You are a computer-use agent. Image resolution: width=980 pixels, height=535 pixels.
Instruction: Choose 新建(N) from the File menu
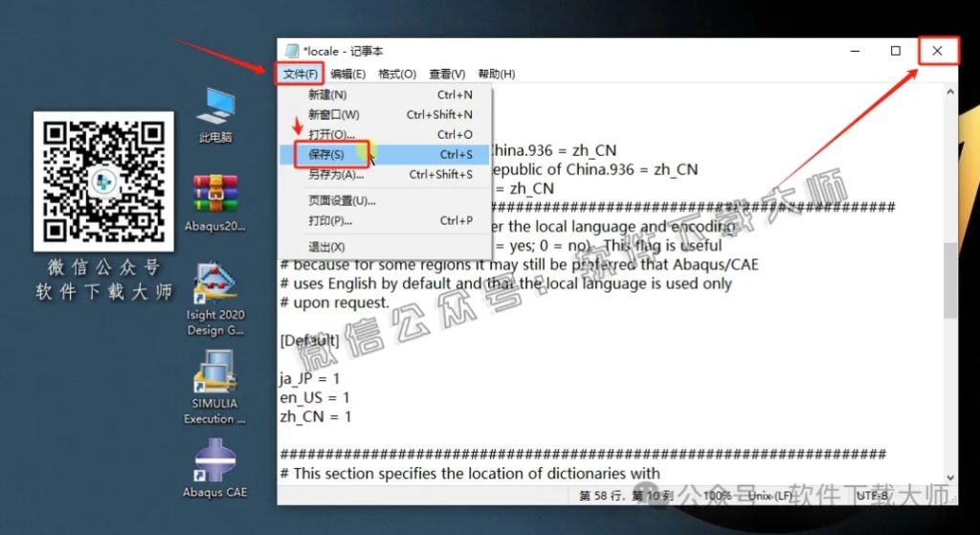click(385, 95)
